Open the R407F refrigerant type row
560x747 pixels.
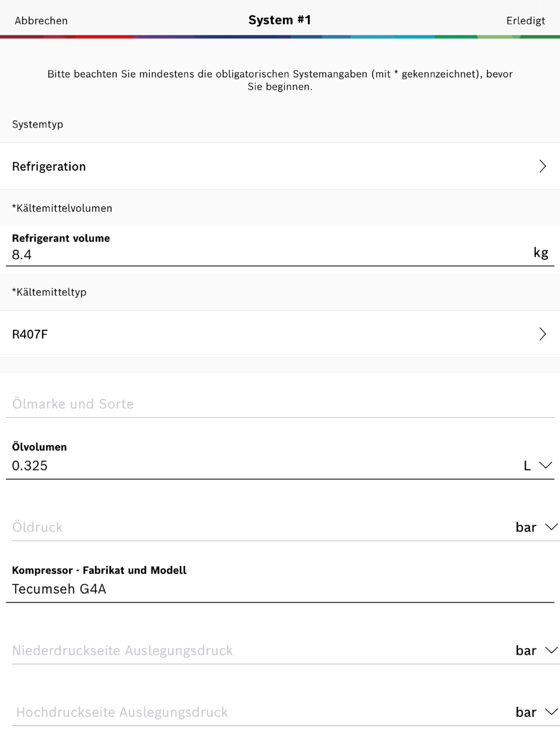[x=280, y=334]
